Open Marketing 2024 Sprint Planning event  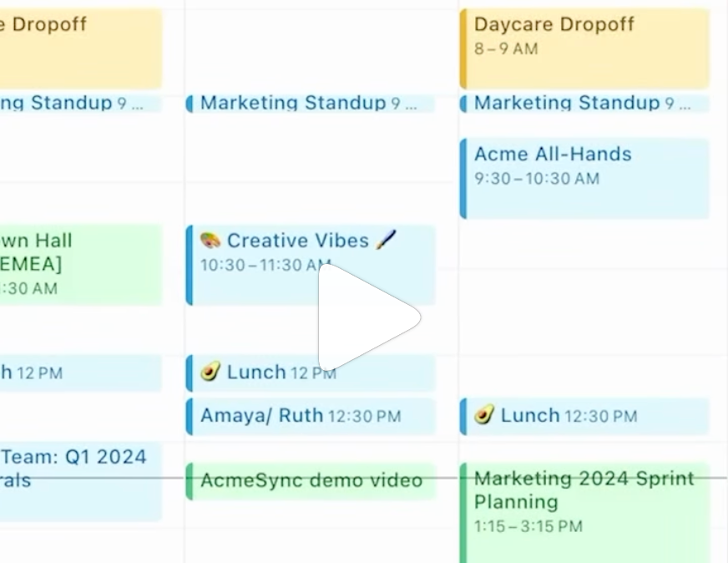584,513
